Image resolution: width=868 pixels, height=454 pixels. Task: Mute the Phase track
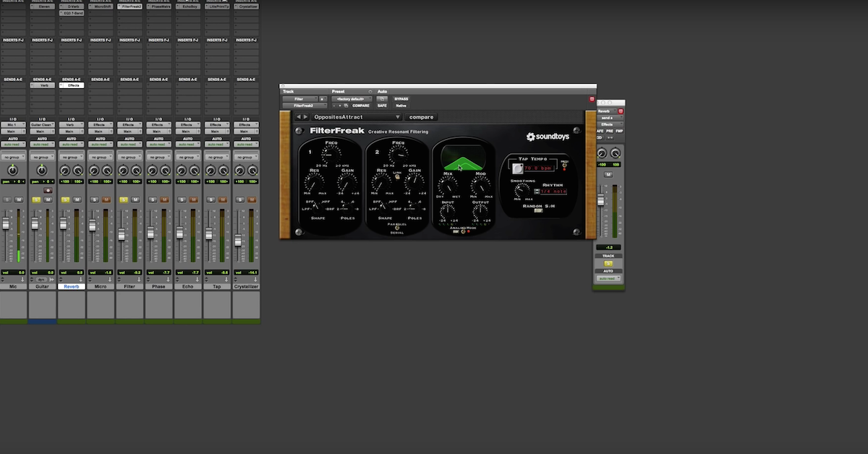tap(163, 200)
